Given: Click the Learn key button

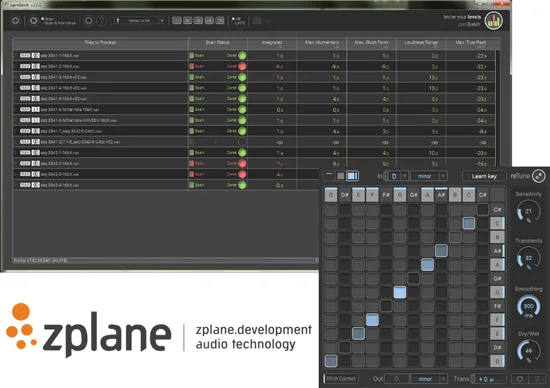Looking at the screenshot, I should pyautogui.click(x=484, y=176).
